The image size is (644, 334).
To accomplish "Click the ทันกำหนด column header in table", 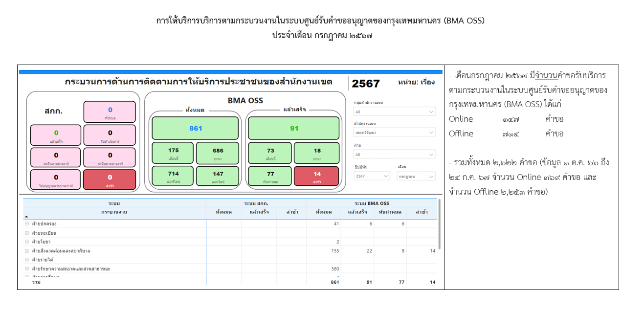I will 390,212.
